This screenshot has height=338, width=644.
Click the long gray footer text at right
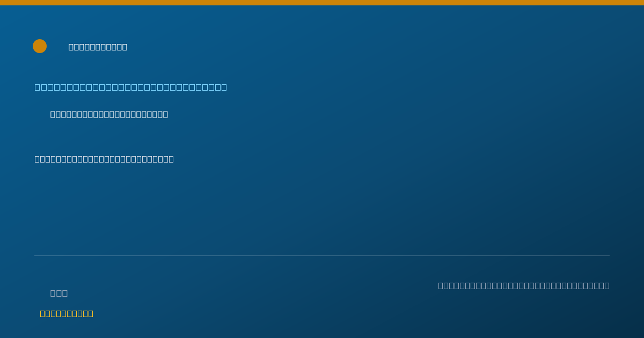[x=524, y=285]
